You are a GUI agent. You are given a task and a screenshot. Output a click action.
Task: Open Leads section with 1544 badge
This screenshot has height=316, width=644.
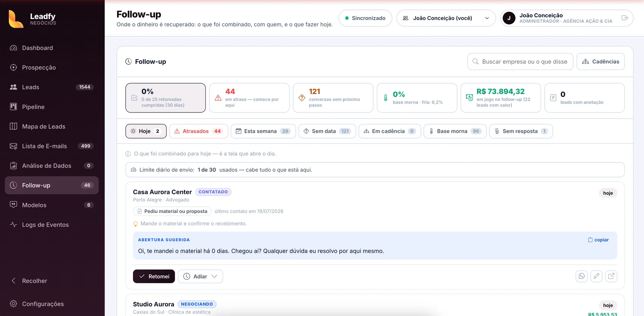click(x=52, y=87)
